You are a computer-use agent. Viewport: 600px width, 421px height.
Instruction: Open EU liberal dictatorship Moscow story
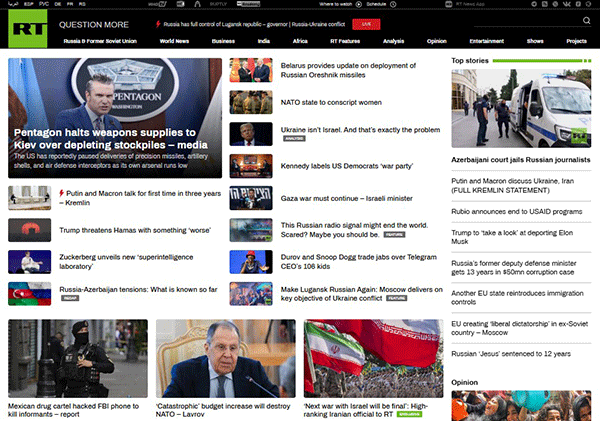[520, 328]
